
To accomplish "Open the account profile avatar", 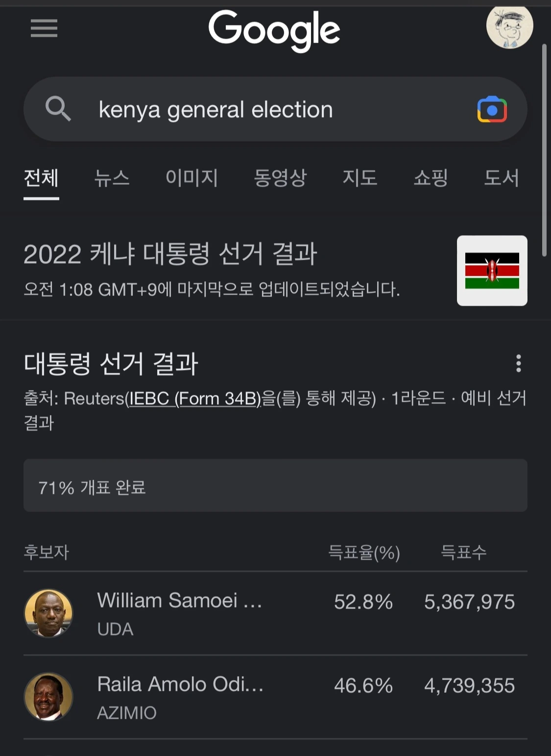I will click(x=509, y=27).
